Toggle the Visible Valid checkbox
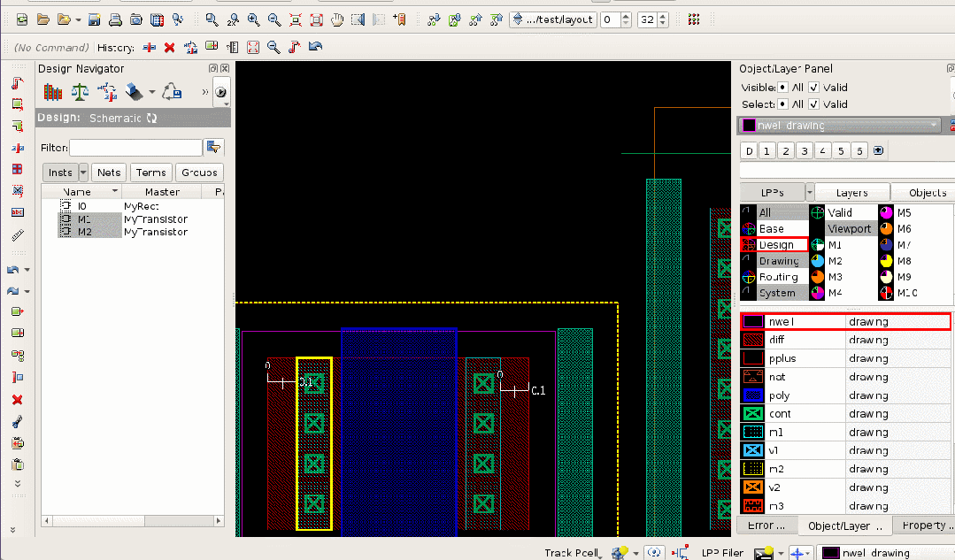 [x=813, y=87]
